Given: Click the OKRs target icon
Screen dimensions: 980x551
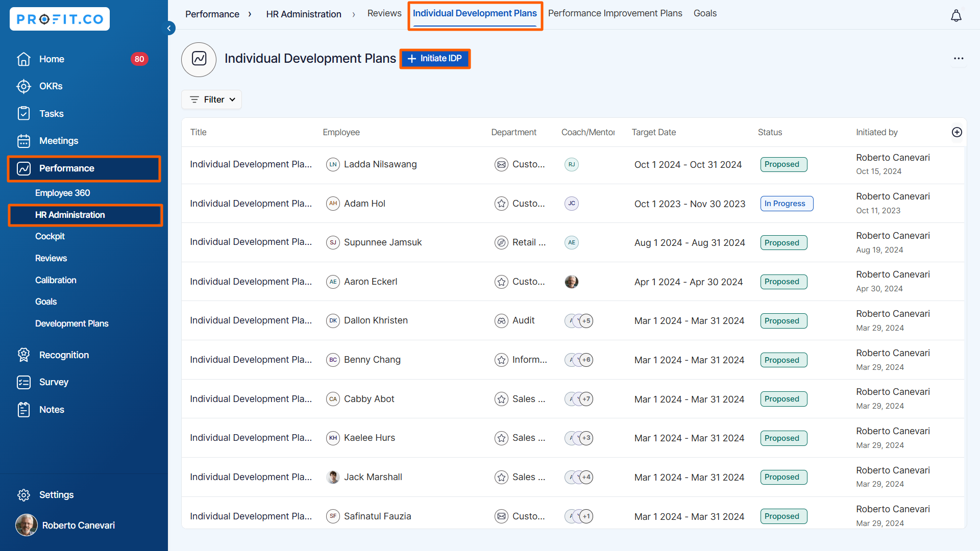Looking at the screenshot, I should coord(23,86).
